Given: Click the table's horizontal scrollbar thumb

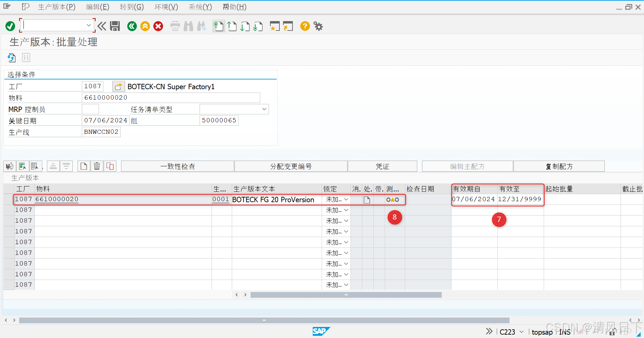Looking at the screenshot, I should tap(346, 295).
